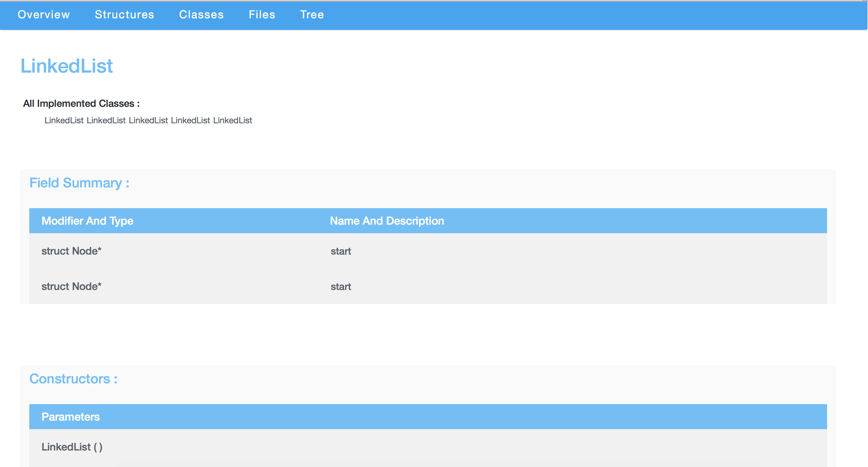Screen dimensions: 868x467
Task: Open the second LinkedList implemented class link
Action: click(x=106, y=120)
